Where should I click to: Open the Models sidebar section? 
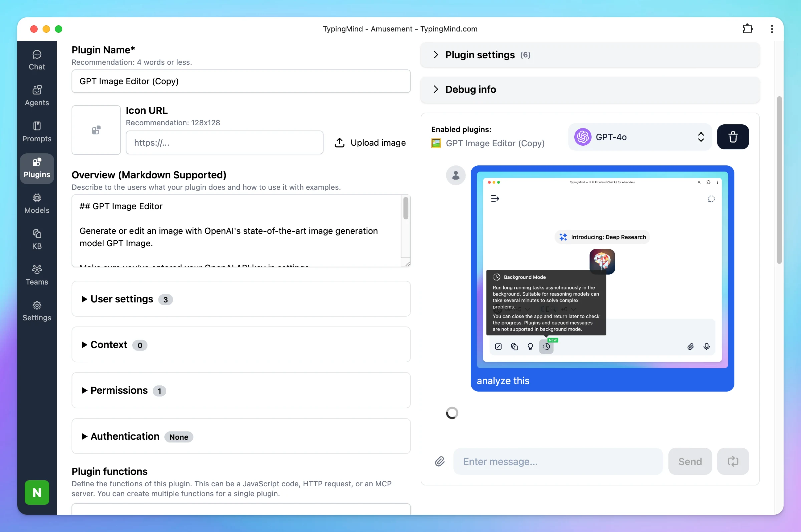[37, 204]
